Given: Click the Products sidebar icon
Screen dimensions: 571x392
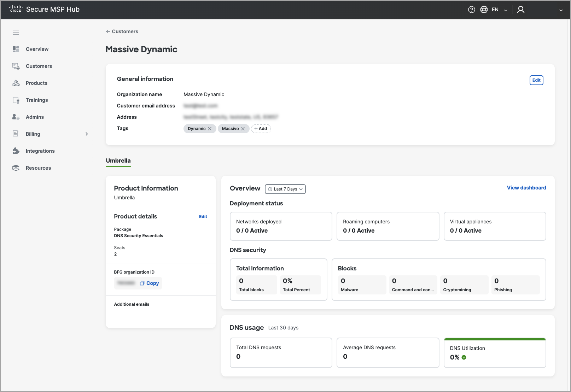Looking at the screenshot, I should 16,83.
